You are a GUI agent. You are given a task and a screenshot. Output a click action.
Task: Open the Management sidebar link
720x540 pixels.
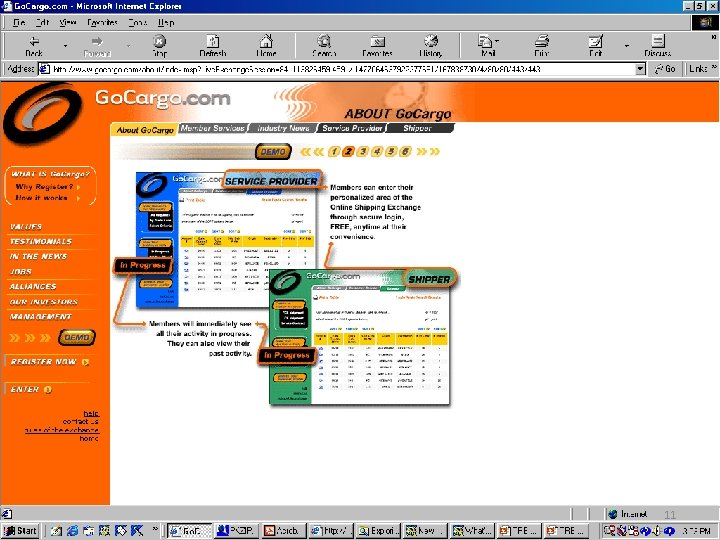click(x=40, y=316)
